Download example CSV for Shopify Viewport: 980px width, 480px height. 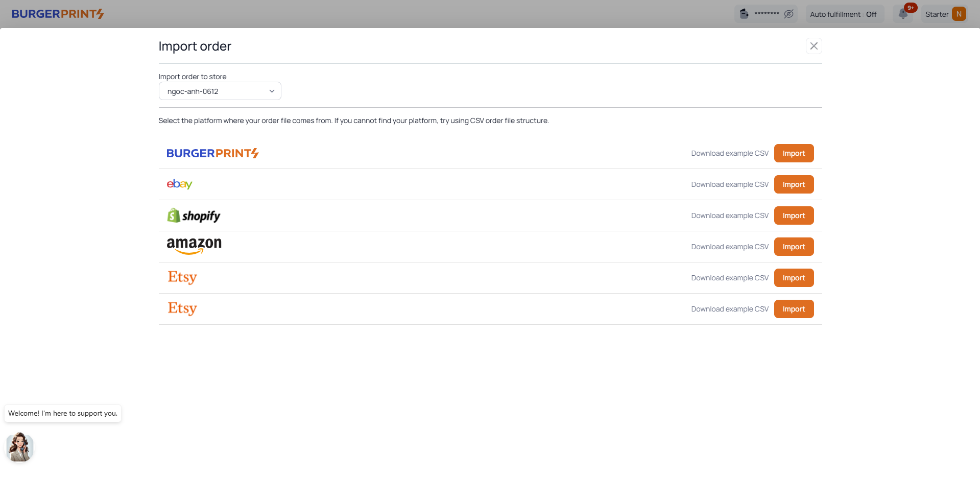(729, 215)
